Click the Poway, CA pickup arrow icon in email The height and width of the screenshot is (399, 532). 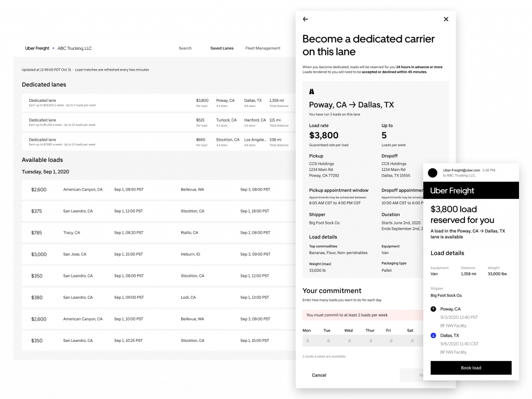coord(433,309)
